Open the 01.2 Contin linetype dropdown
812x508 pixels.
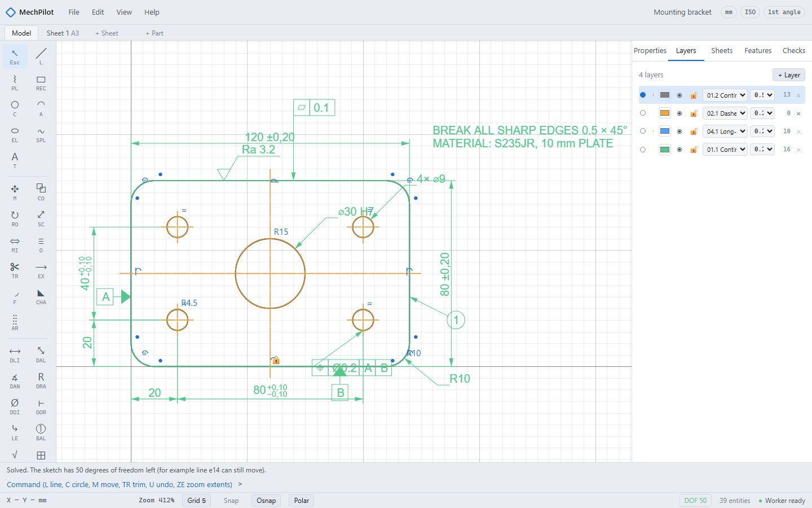(x=725, y=95)
